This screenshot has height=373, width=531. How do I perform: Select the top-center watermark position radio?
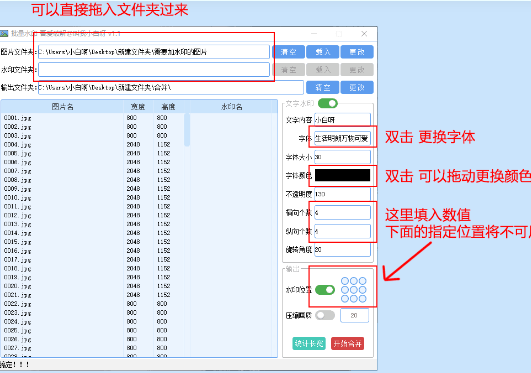coord(354,281)
